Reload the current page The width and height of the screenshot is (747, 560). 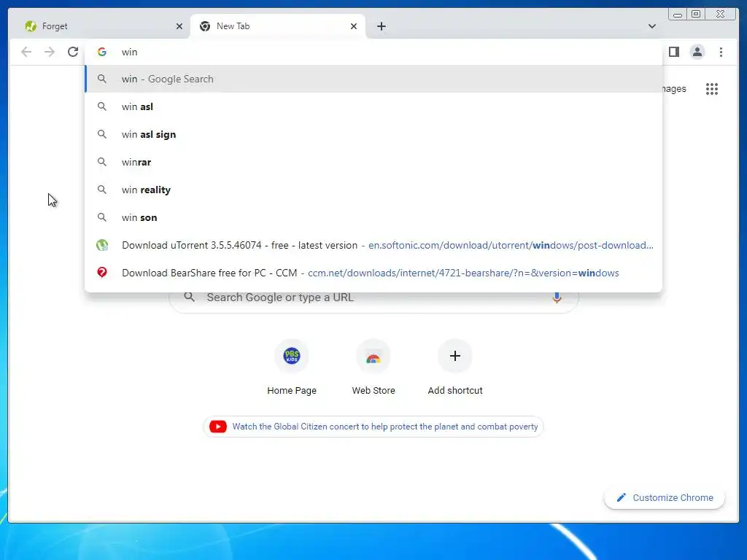(x=73, y=52)
